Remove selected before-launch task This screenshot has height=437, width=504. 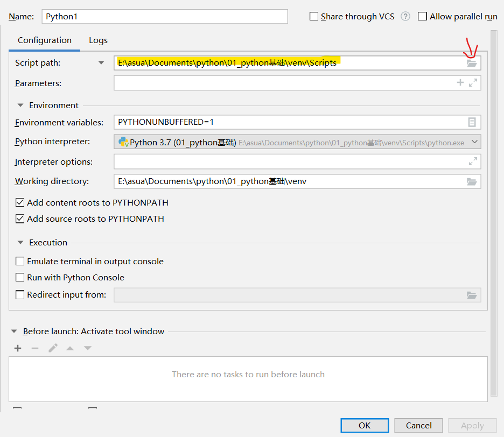tap(35, 348)
